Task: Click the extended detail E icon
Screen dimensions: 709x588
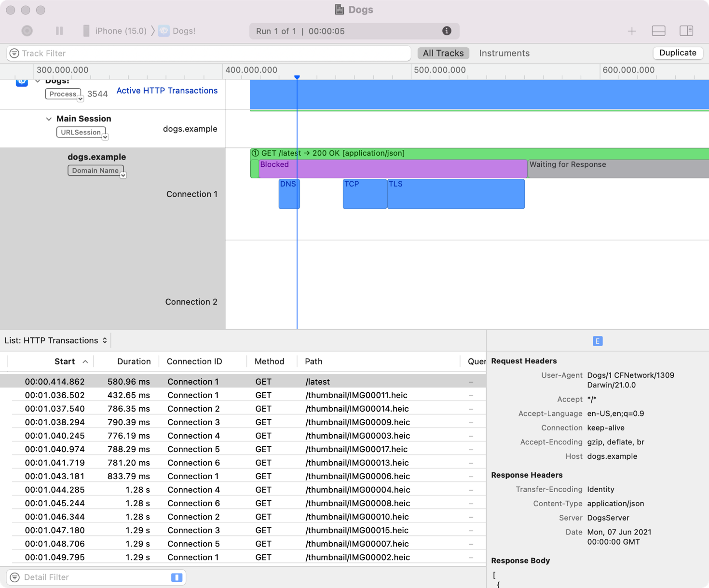Action: tap(598, 341)
